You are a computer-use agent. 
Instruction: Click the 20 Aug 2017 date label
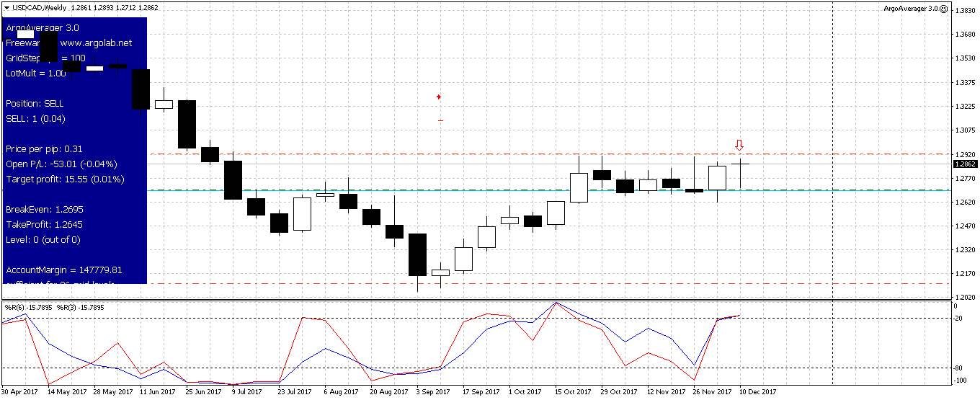(x=388, y=392)
